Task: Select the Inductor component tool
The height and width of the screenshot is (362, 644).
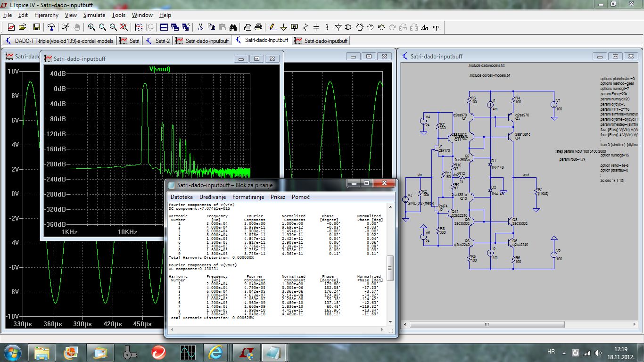Action: coord(327,27)
